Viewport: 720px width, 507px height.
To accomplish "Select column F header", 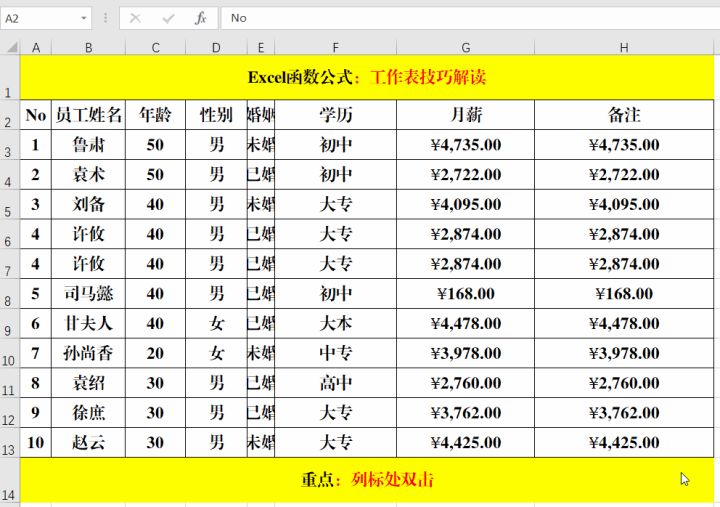I will (336, 48).
